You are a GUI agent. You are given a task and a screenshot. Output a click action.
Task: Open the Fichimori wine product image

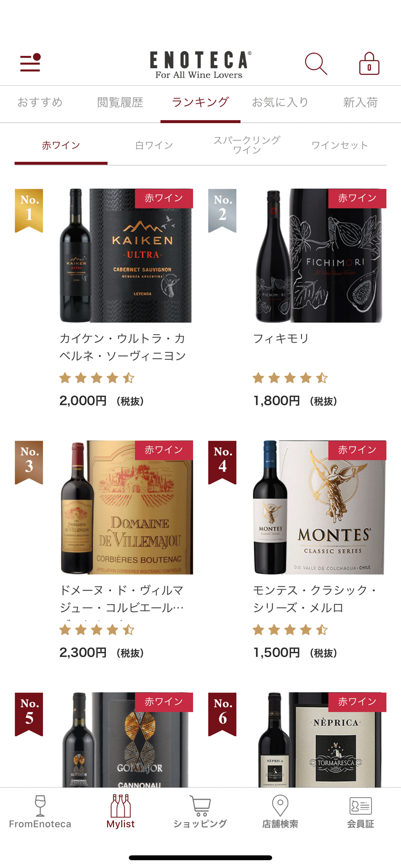pos(319,256)
